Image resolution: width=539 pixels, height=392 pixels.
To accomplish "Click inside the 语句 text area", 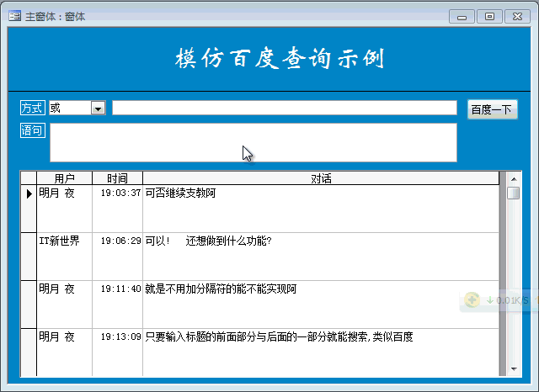I will point(253,142).
